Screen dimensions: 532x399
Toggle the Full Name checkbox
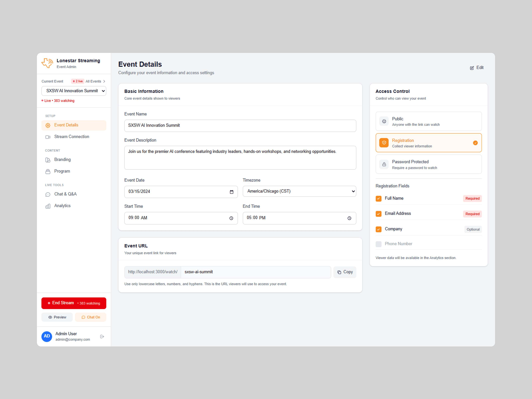coord(378,198)
